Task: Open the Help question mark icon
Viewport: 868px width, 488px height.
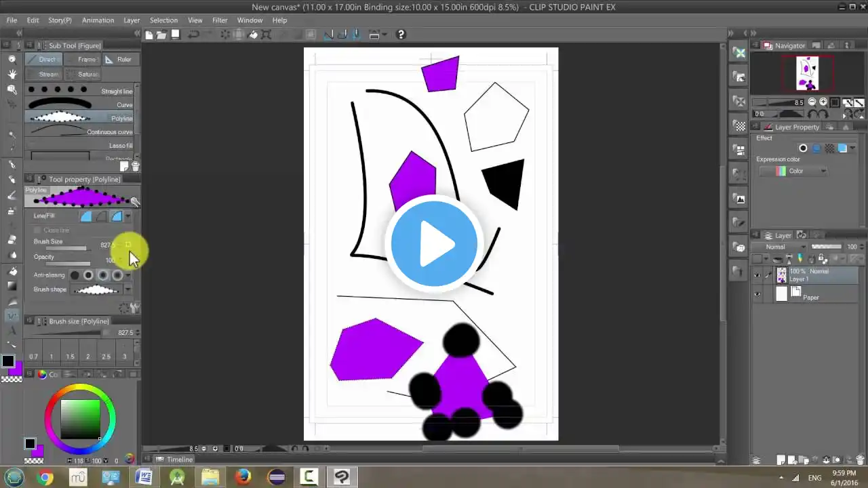Action: point(401,35)
